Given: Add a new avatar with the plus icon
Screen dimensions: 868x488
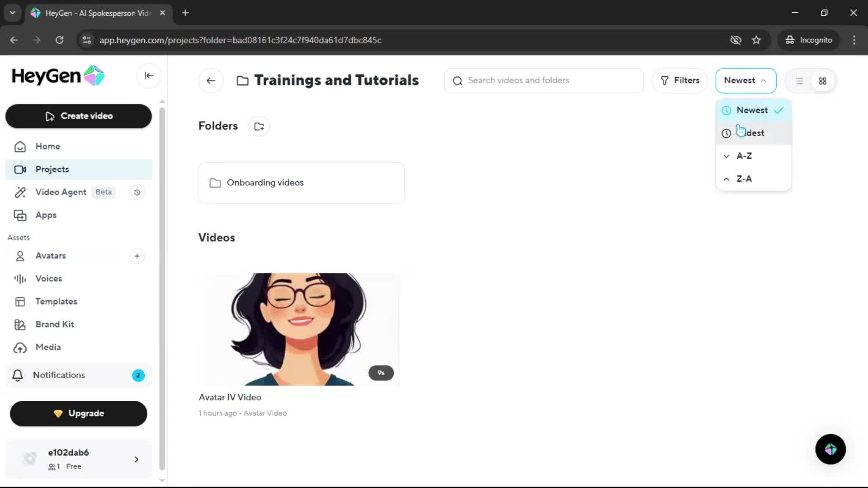Looking at the screenshot, I should (x=137, y=256).
